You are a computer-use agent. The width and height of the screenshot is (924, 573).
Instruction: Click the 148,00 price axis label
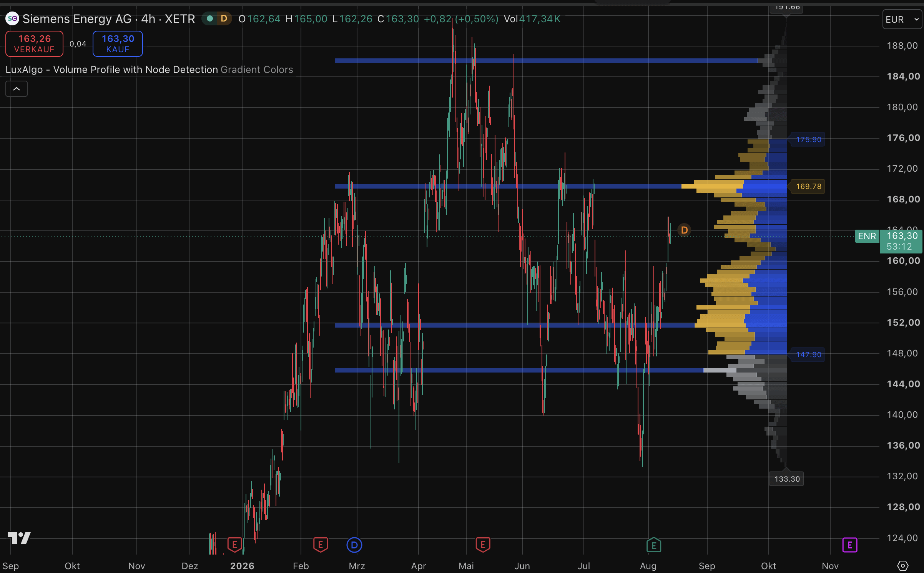(x=902, y=353)
